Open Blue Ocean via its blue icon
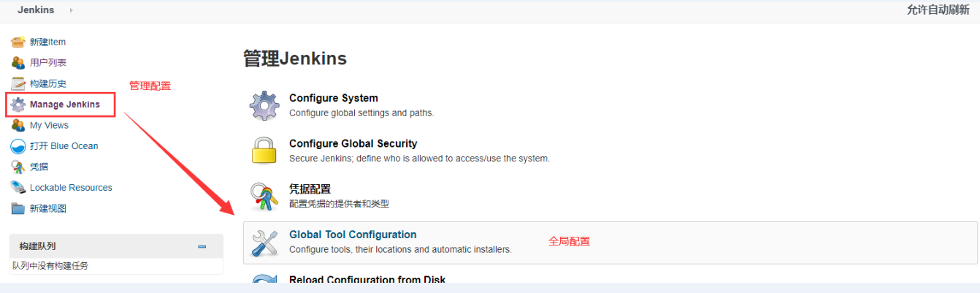The height and width of the screenshot is (293, 980). point(18,146)
